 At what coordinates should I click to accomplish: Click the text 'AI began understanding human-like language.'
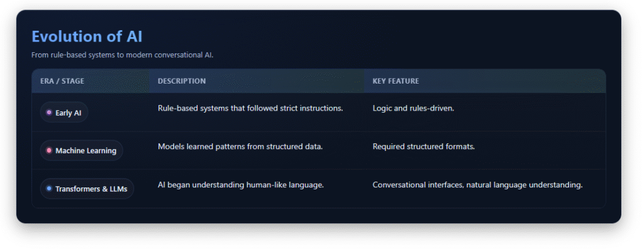click(x=241, y=185)
